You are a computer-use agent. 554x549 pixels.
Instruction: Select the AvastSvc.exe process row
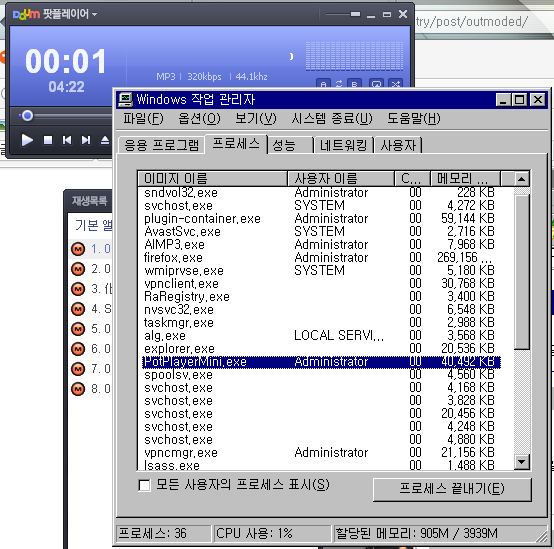click(x=321, y=231)
